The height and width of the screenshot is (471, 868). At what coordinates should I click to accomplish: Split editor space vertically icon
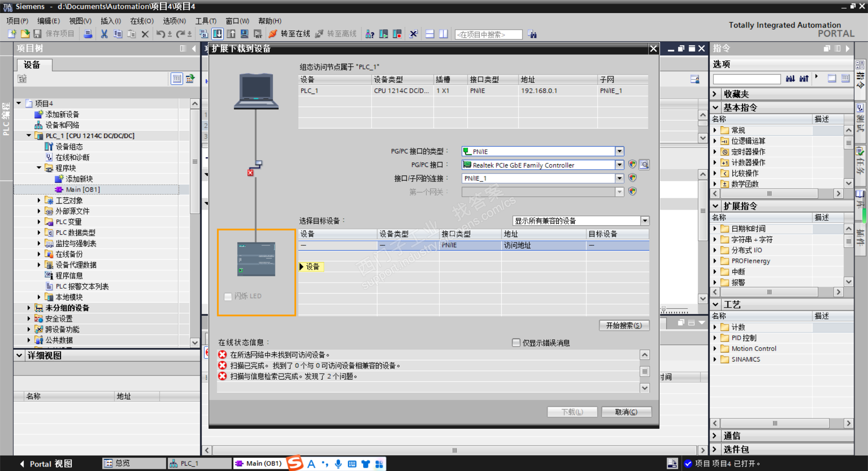coord(443,34)
